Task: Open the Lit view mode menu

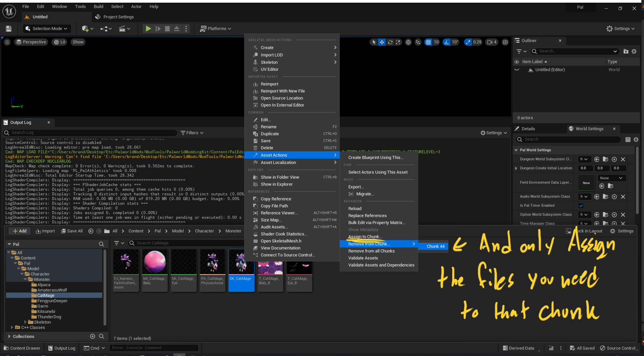Action: [x=60, y=42]
